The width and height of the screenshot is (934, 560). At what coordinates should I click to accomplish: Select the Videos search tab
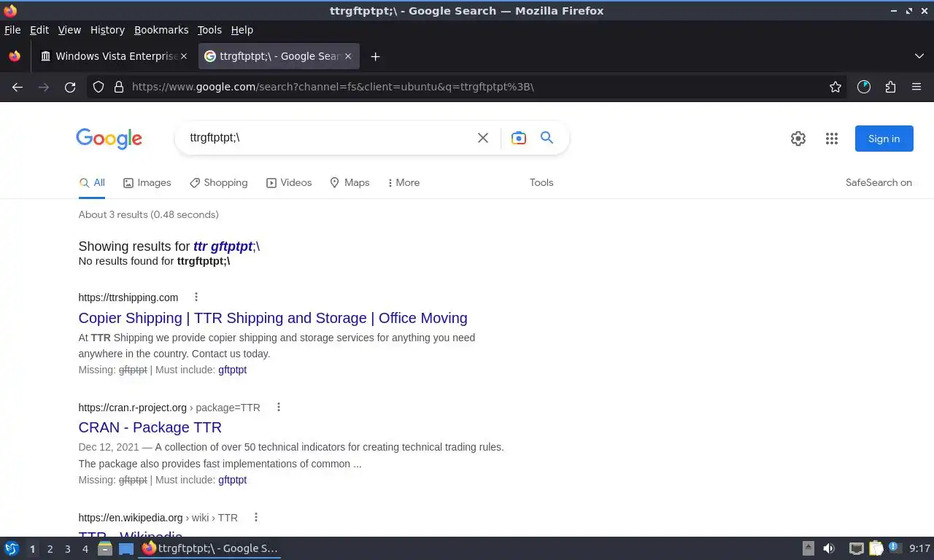point(289,182)
